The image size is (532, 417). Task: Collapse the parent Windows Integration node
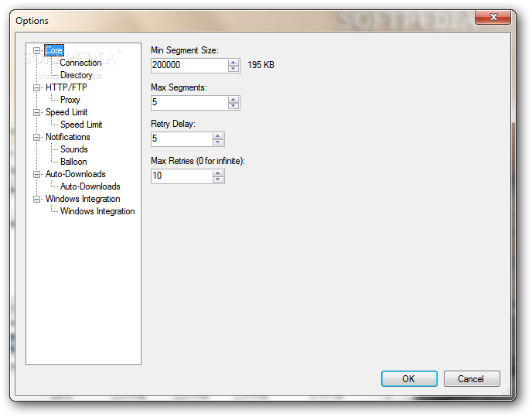click(x=36, y=199)
